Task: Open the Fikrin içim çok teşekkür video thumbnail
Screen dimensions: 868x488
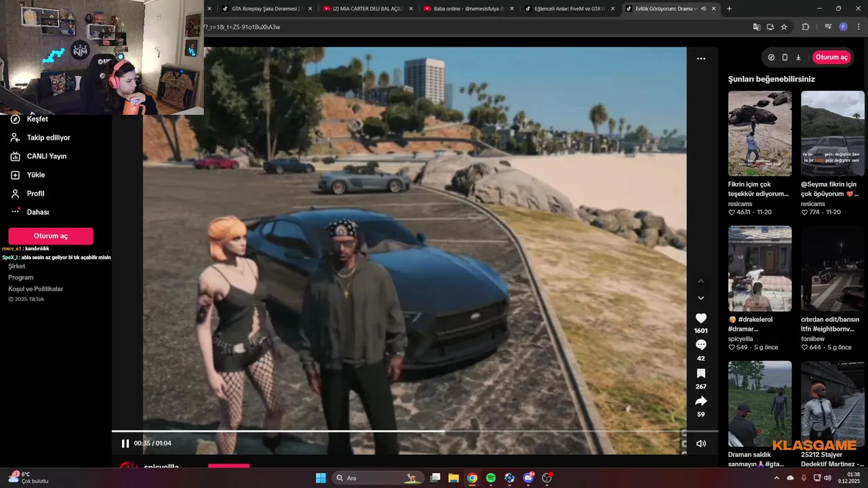Action: pyautogui.click(x=759, y=134)
